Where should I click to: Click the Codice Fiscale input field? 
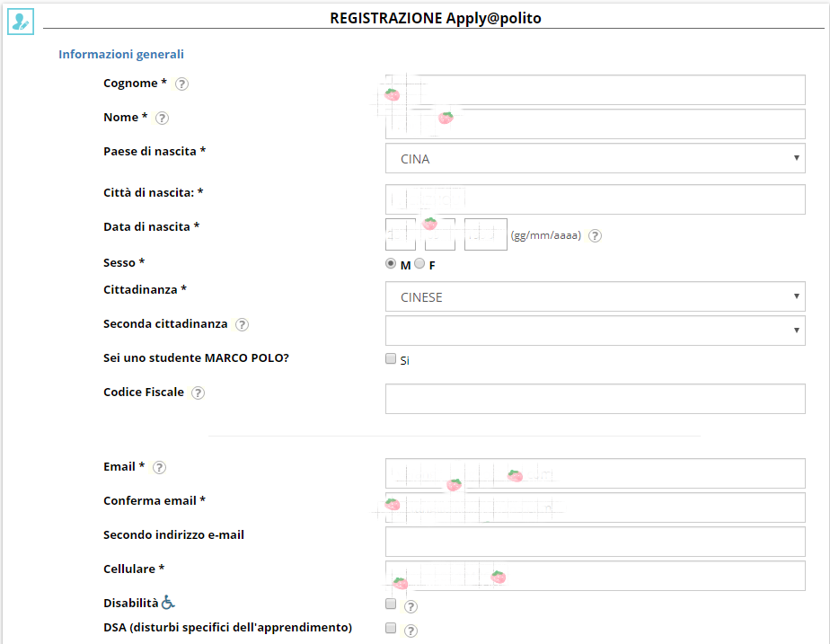(595, 399)
